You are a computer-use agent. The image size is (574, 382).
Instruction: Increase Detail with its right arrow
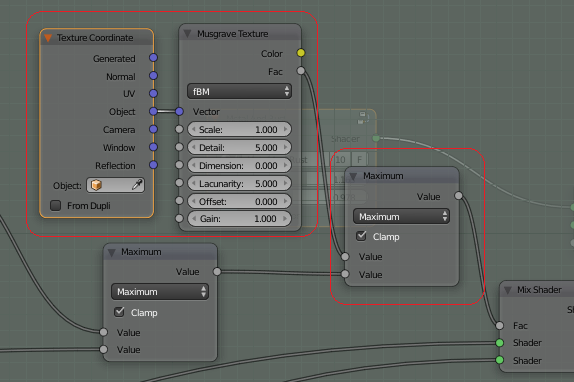286,147
